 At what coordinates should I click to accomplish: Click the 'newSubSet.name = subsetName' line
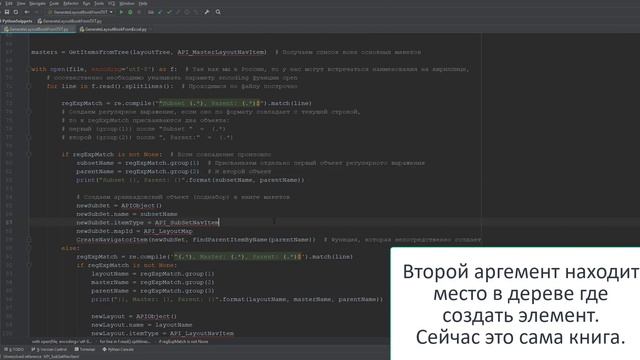[x=127, y=214]
